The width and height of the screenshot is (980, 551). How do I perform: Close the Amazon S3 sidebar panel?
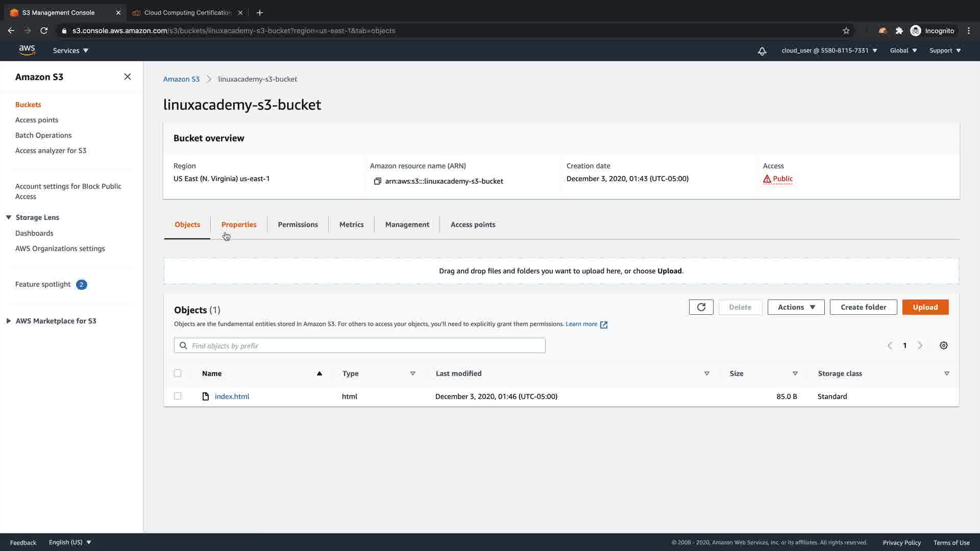pos(127,77)
